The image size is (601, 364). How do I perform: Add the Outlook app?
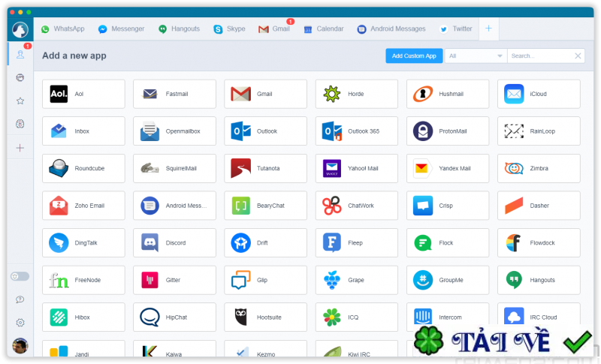266,131
